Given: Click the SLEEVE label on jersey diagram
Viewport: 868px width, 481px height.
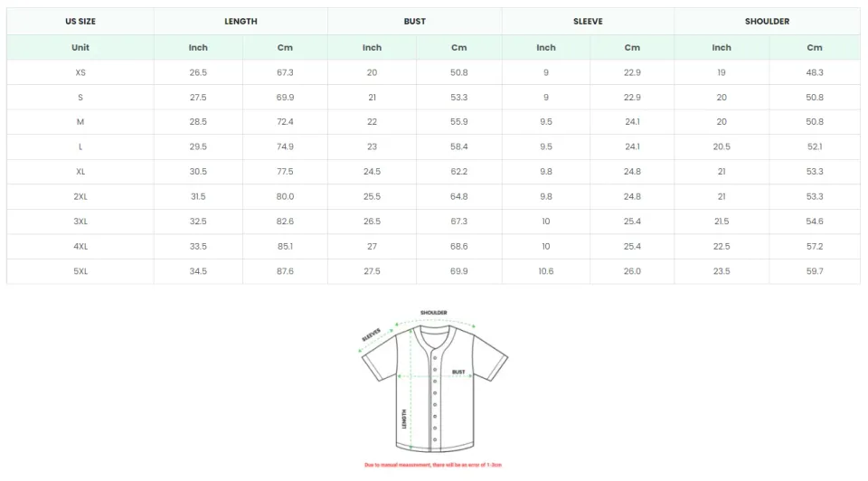Looking at the screenshot, I should click(372, 335).
